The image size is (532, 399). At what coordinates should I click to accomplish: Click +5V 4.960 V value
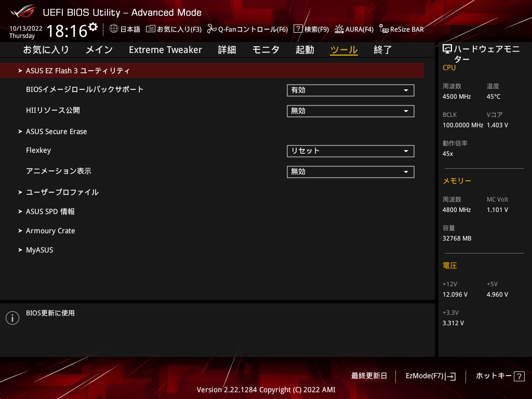[x=497, y=295]
